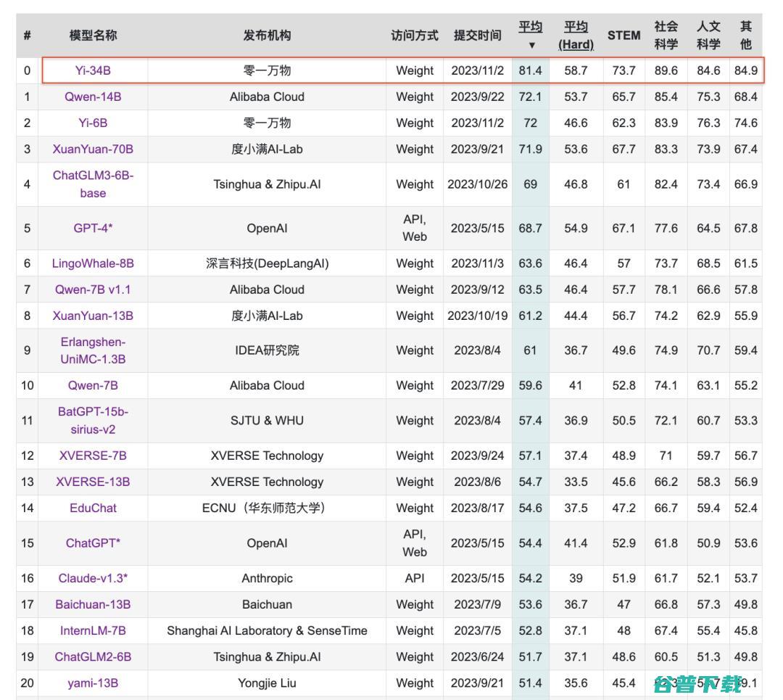Click the 发布机构 column header

click(x=267, y=36)
